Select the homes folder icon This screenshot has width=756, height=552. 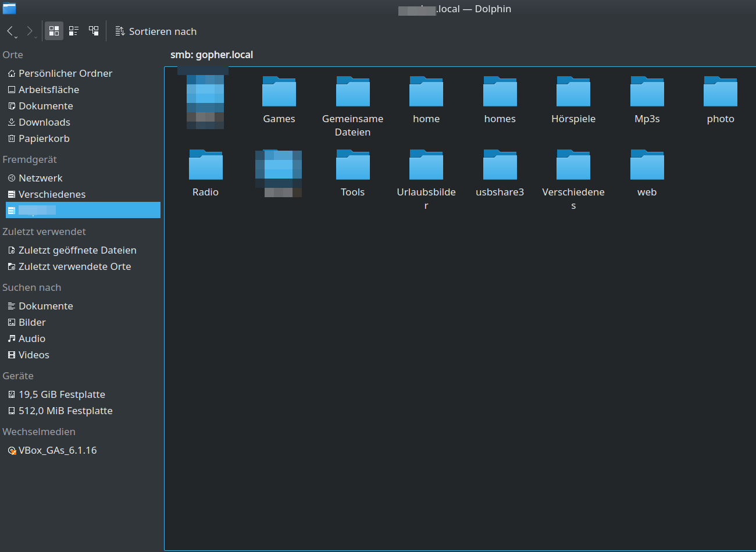pyautogui.click(x=500, y=92)
